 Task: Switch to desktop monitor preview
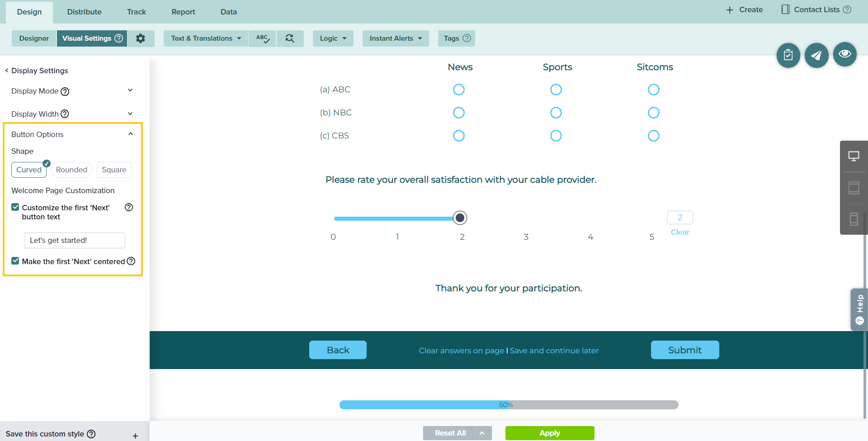pyautogui.click(x=854, y=156)
